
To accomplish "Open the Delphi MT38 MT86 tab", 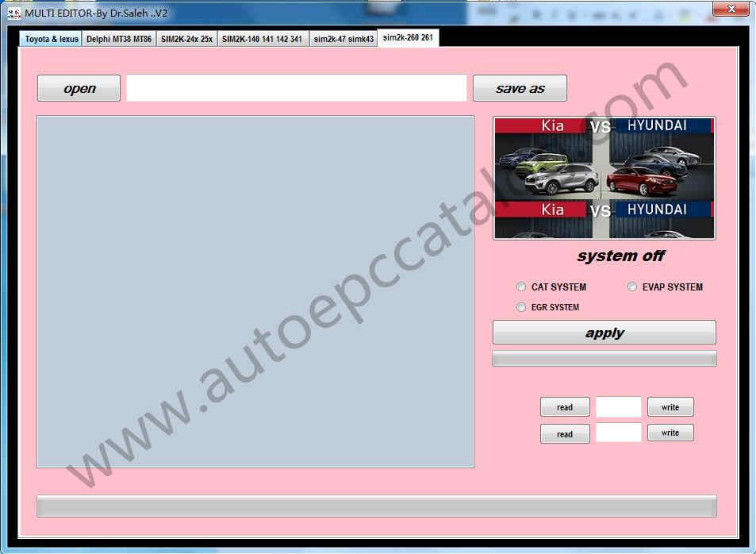I will point(119,39).
